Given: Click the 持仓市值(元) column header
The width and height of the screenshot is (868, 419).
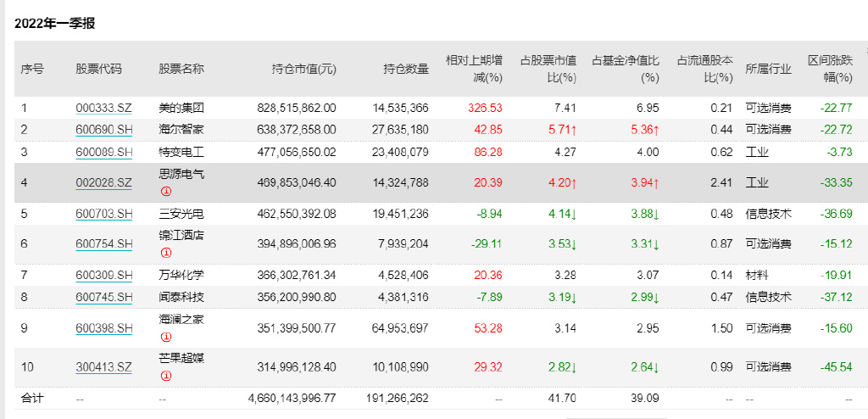Looking at the screenshot, I should click(x=304, y=70).
